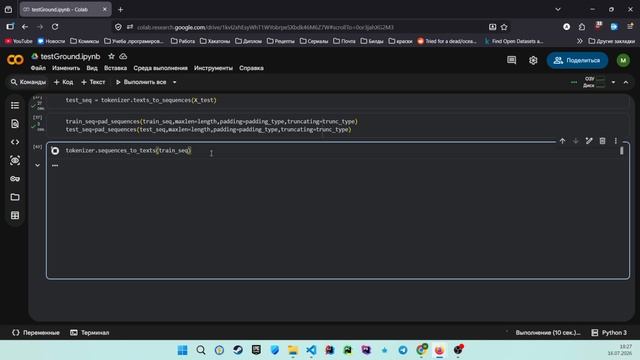Open the Find Open Datasets bookmark
Screen dimensions: 640x360
[514, 41]
